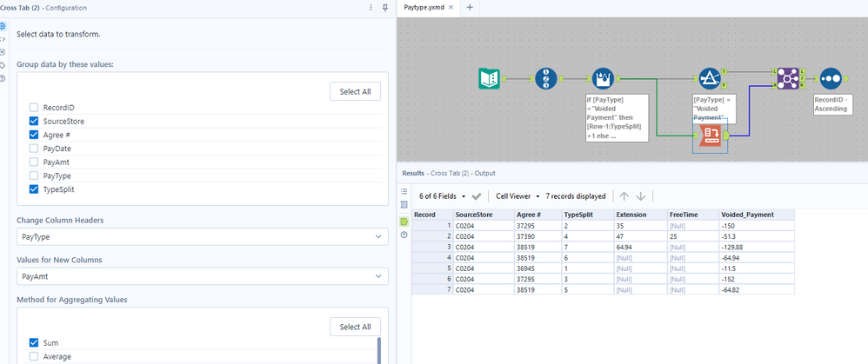868x364 pixels.
Task: Click the Record ID tool node
Action: [x=544, y=78]
